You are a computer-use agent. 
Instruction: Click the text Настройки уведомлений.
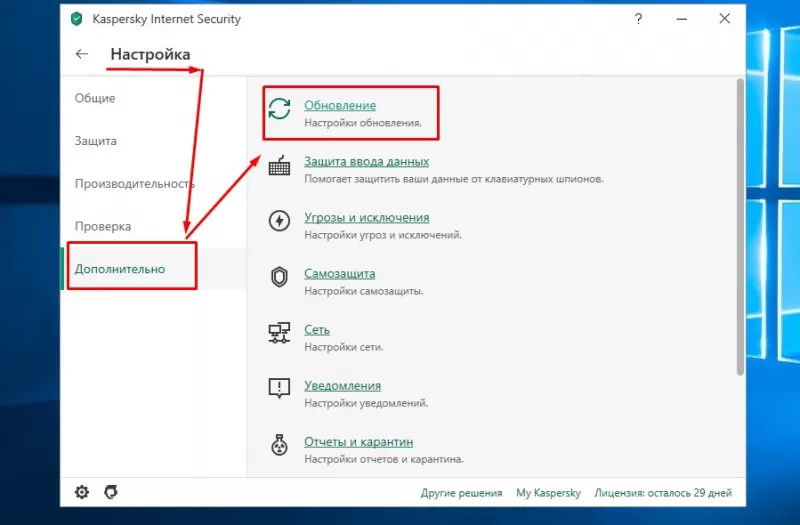[x=366, y=403]
